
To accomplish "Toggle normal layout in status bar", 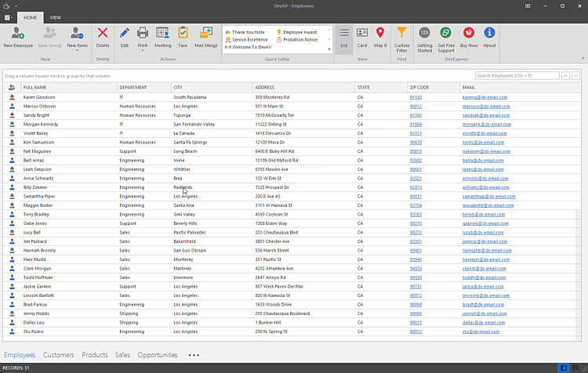I will [x=564, y=368].
